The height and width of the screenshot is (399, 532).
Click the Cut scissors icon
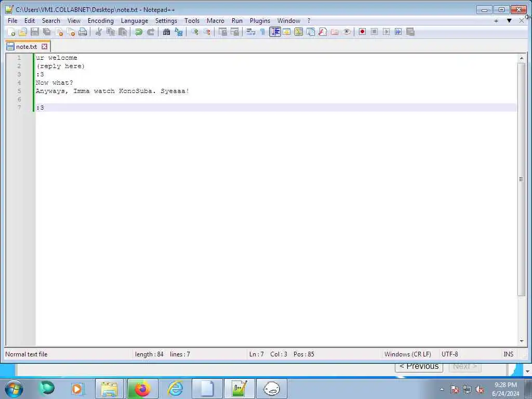coord(99,32)
